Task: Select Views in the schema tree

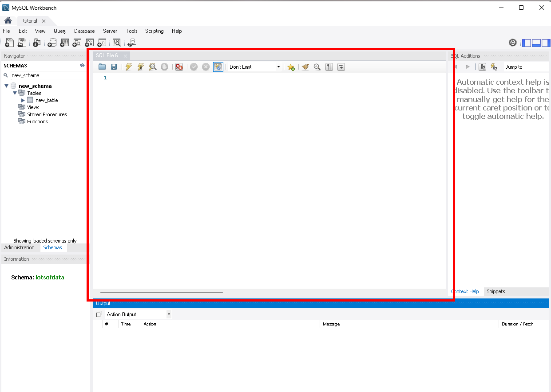Action: pos(33,107)
